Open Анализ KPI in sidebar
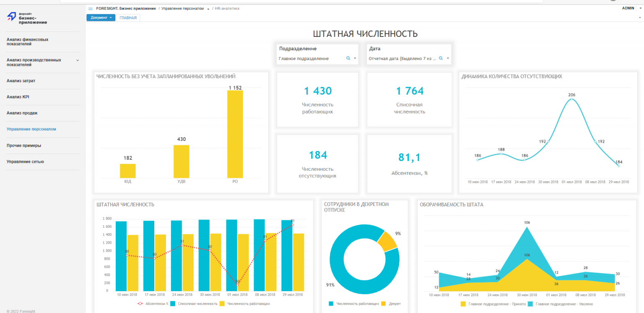The height and width of the screenshot is (313, 644). pyautogui.click(x=18, y=97)
